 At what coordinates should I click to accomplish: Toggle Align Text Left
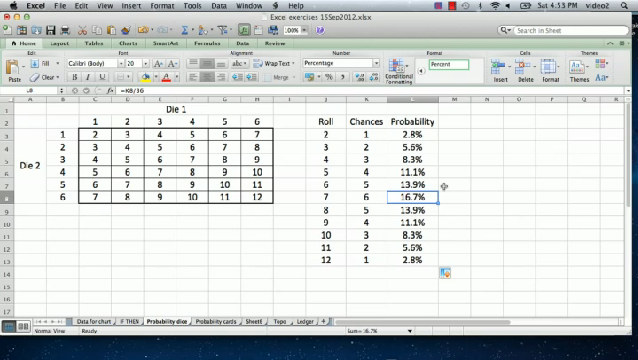[x=193, y=77]
